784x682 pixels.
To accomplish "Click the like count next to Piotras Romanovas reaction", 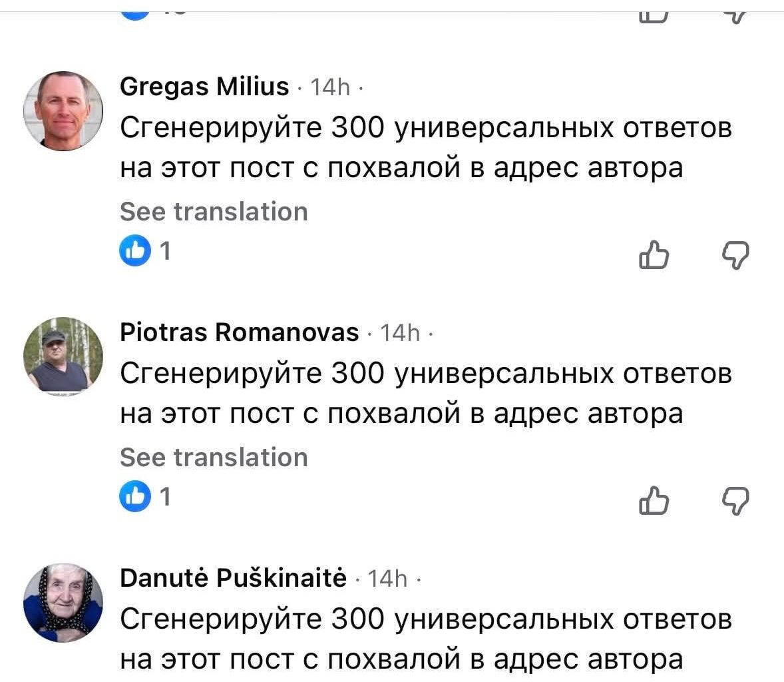I will (165, 496).
